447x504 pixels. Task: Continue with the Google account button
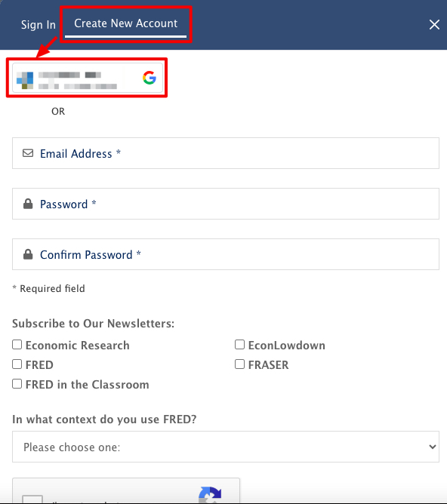click(88, 78)
